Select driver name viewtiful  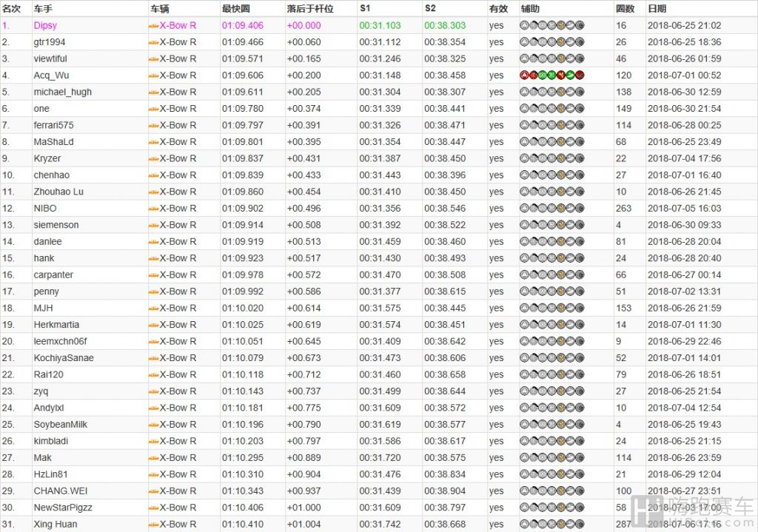[x=50, y=58]
